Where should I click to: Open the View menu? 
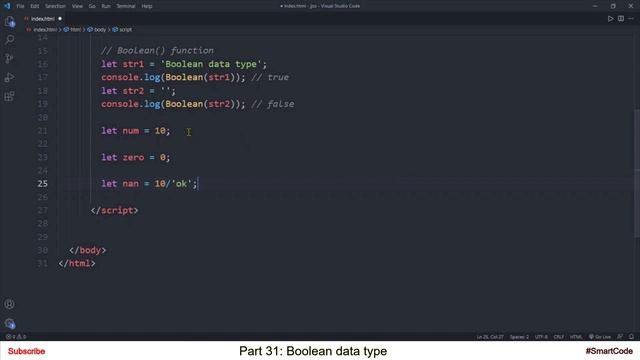77,6
